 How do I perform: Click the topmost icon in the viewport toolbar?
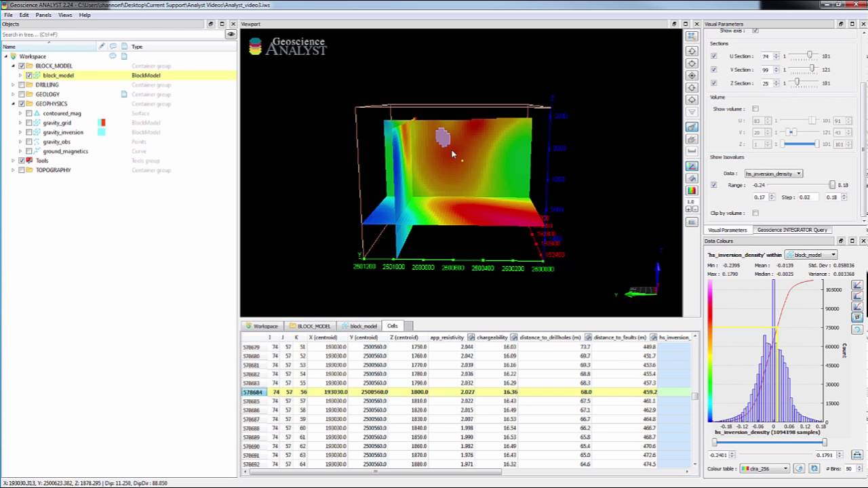[692, 36]
